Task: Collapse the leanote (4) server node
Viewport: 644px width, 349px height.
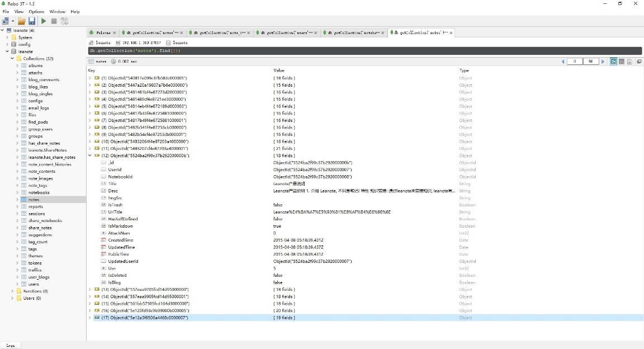Action: coord(2,30)
